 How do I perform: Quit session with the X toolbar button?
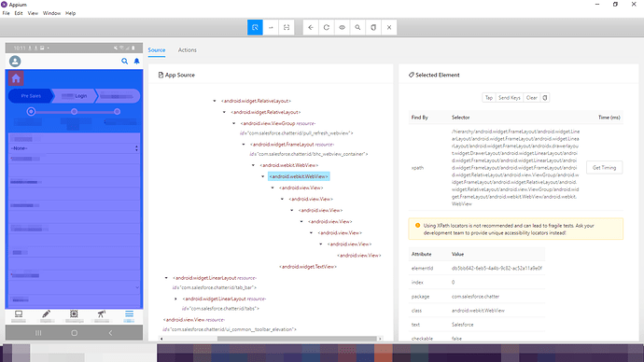pos(389,27)
